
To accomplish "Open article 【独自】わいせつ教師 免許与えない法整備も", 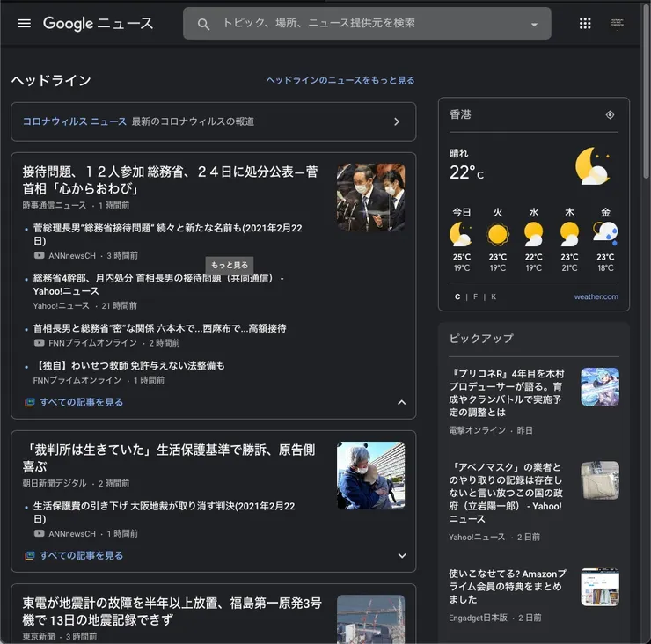I will point(128,365).
